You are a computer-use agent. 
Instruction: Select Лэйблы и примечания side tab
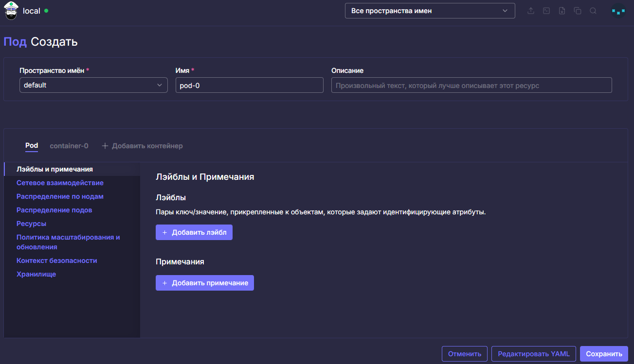(x=72, y=169)
